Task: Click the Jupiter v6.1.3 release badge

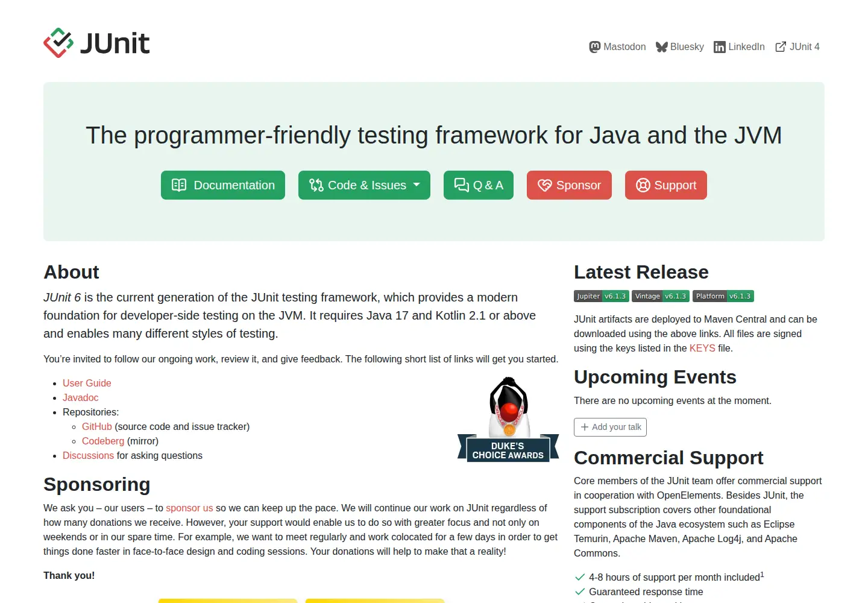Action: pos(602,296)
